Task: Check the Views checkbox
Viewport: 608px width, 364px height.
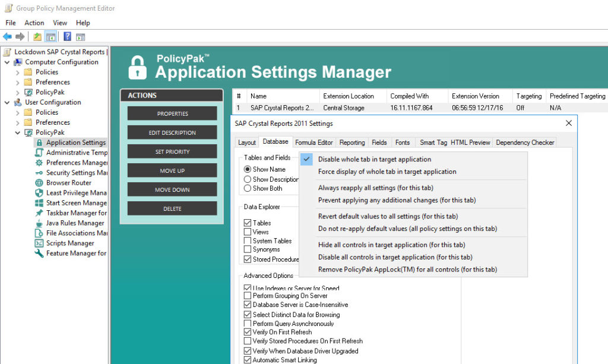Action: [x=248, y=232]
